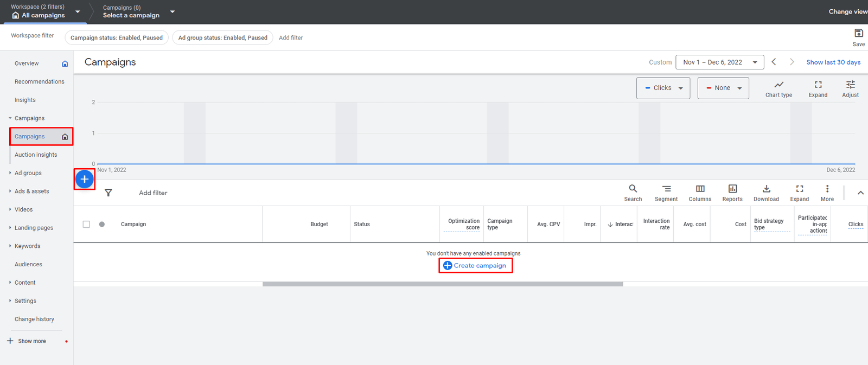
Task: Click Add filter next to workspace filters
Action: (291, 37)
